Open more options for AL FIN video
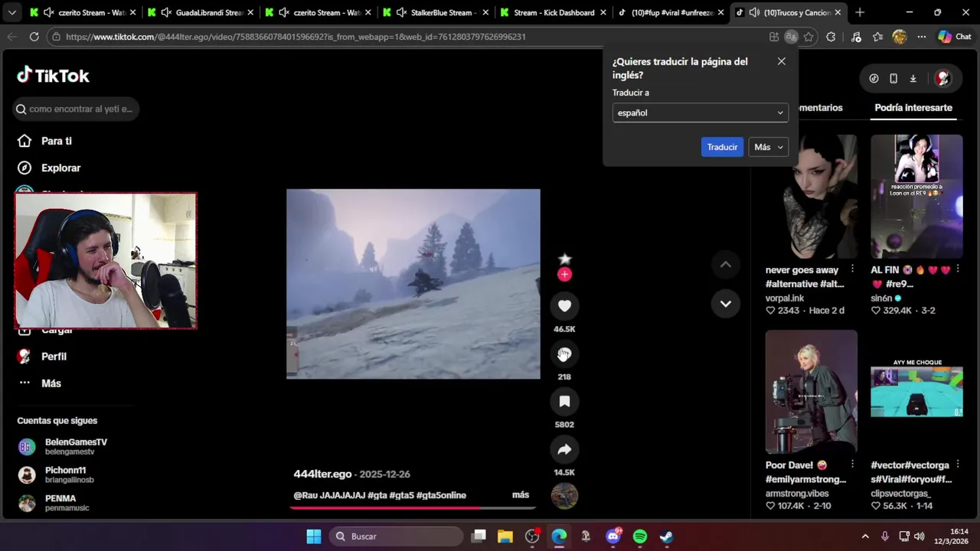The image size is (980, 551). [x=957, y=269]
